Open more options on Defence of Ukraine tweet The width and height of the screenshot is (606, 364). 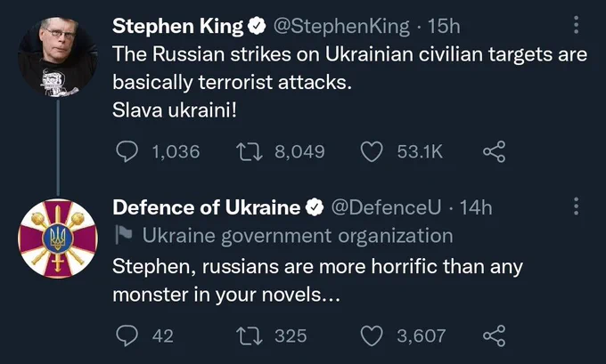576,206
